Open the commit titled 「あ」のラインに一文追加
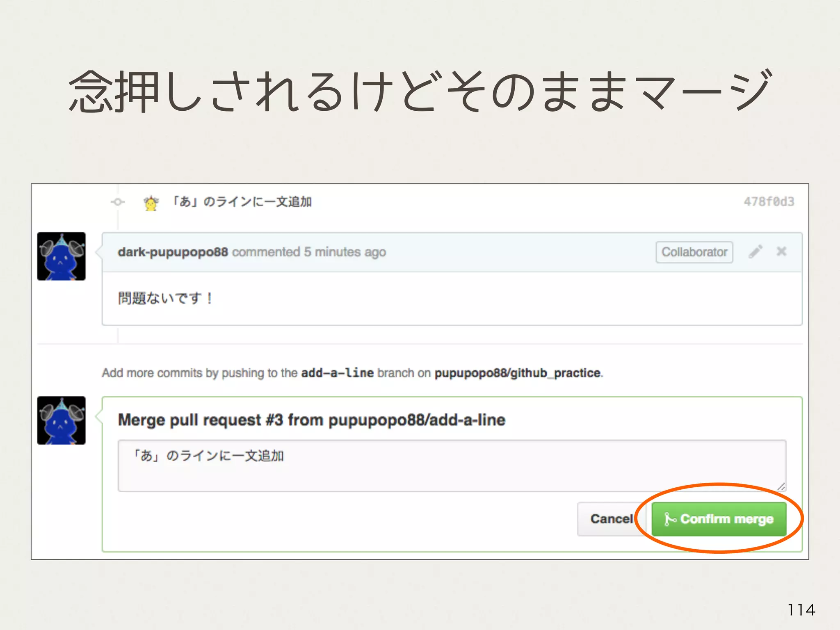 pyautogui.click(x=242, y=202)
